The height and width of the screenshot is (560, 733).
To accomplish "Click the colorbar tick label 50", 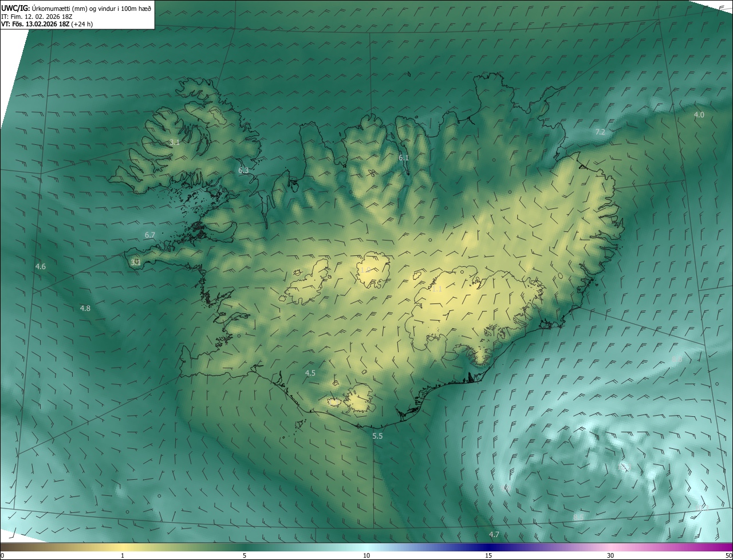I will [x=729, y=555].
